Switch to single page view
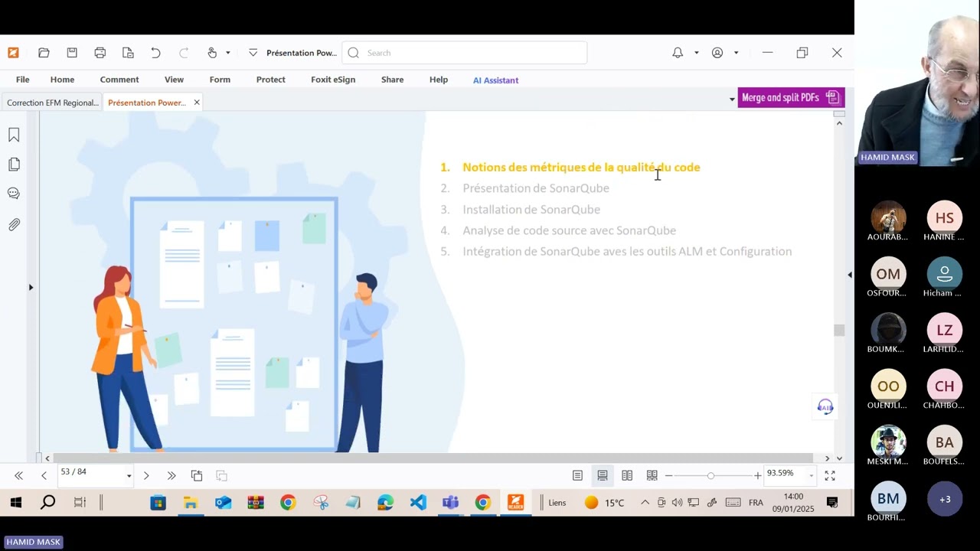Image resolution: width=980 pixels, height=551 pixels. (577, 476)
